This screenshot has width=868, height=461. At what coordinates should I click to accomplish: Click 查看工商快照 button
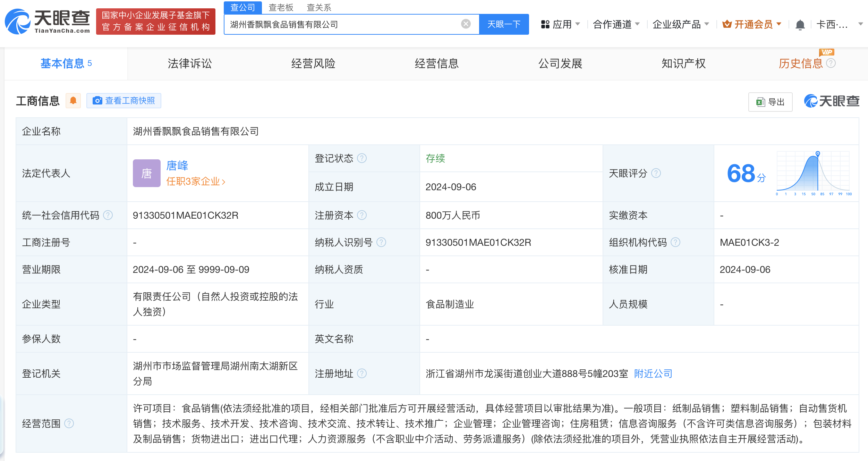[124, 101]
